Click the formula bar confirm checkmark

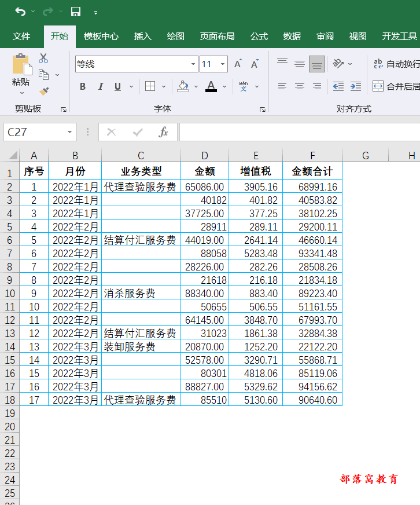tap(138, 132)
